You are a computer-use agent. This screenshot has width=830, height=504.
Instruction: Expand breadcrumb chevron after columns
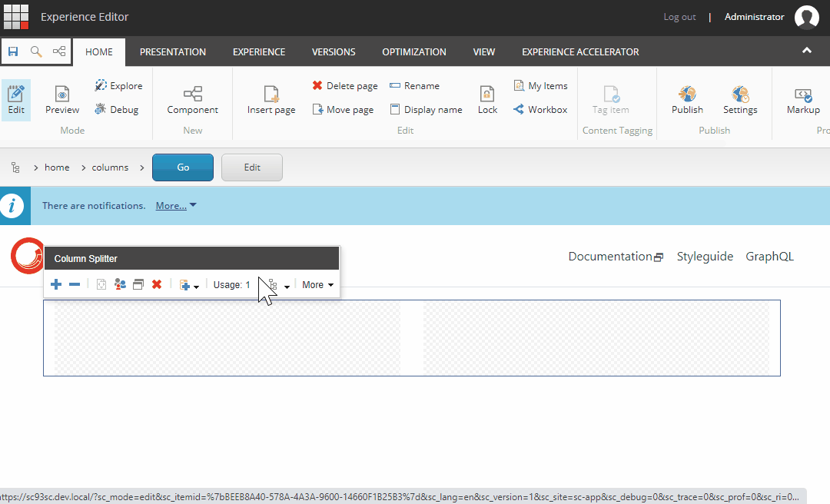[142, 167]
